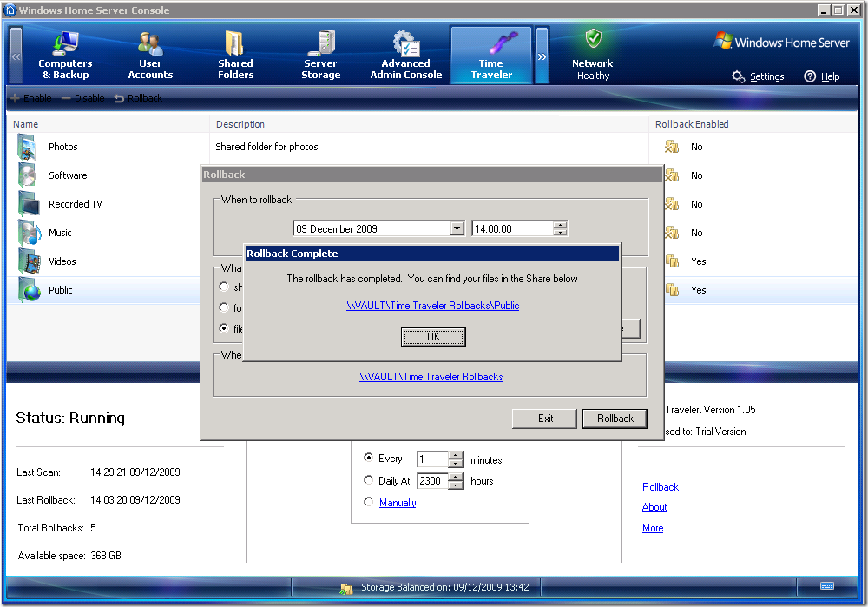Click the Public folder globe icon
The height and width of the screenshot is (607, 868).
(30, 290)
